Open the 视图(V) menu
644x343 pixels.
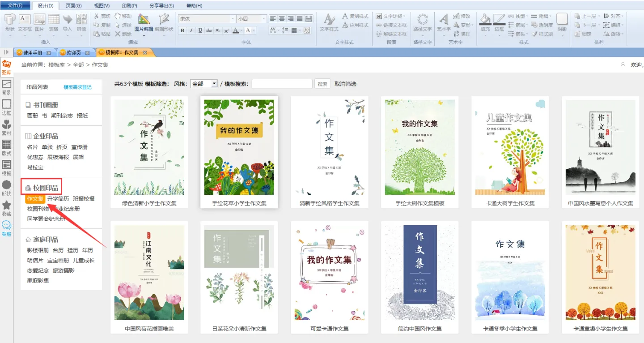click(102, 6)
